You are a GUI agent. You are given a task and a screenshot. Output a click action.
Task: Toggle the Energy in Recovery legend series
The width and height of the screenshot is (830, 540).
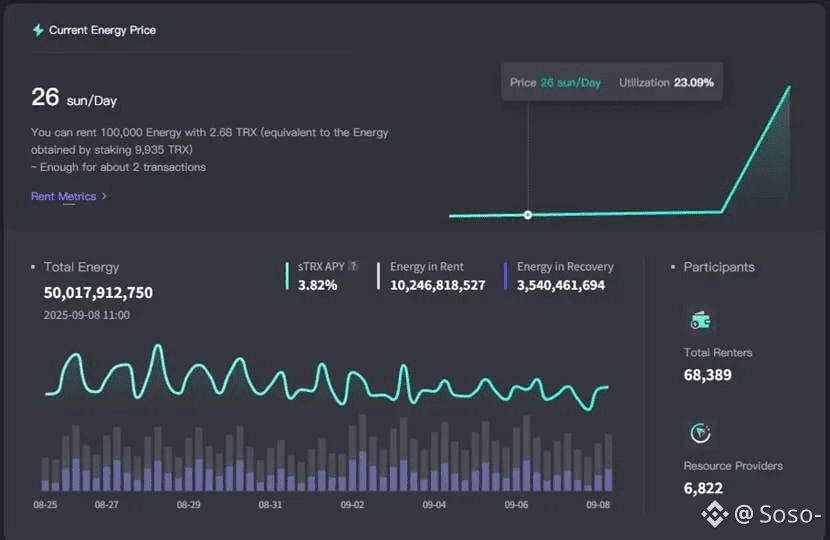565,267
